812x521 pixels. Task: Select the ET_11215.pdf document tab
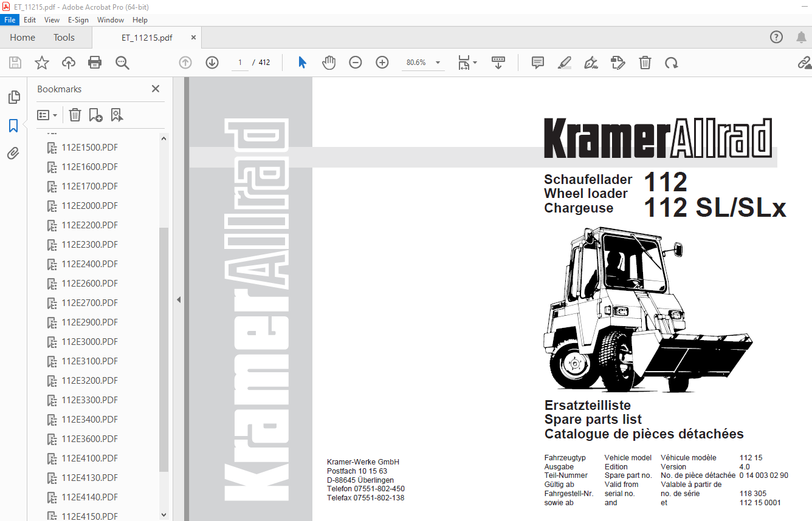point(146,38)
